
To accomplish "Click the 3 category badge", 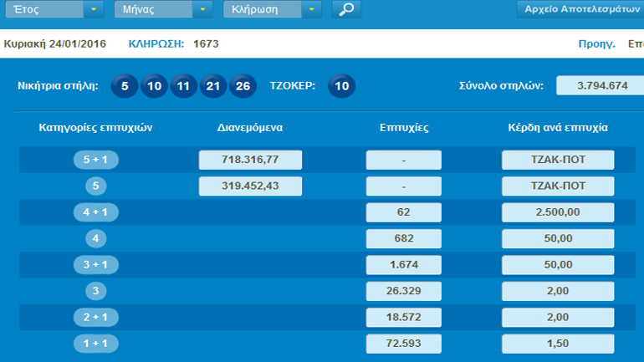I will click(95, 291).
